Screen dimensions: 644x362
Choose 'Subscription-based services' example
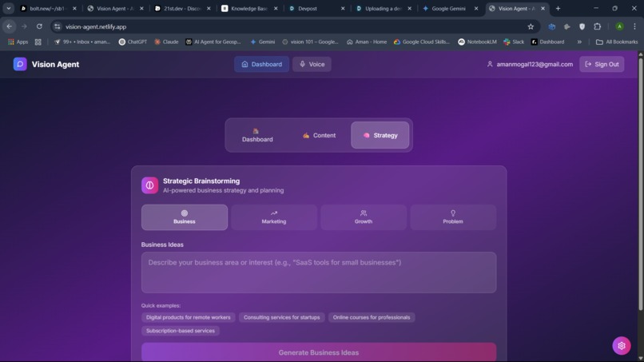(x=181, y=331)
